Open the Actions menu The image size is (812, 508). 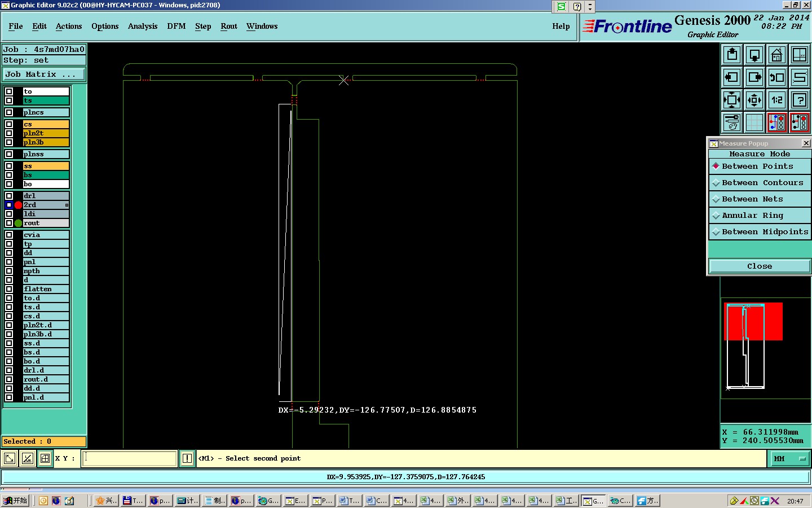69,27
